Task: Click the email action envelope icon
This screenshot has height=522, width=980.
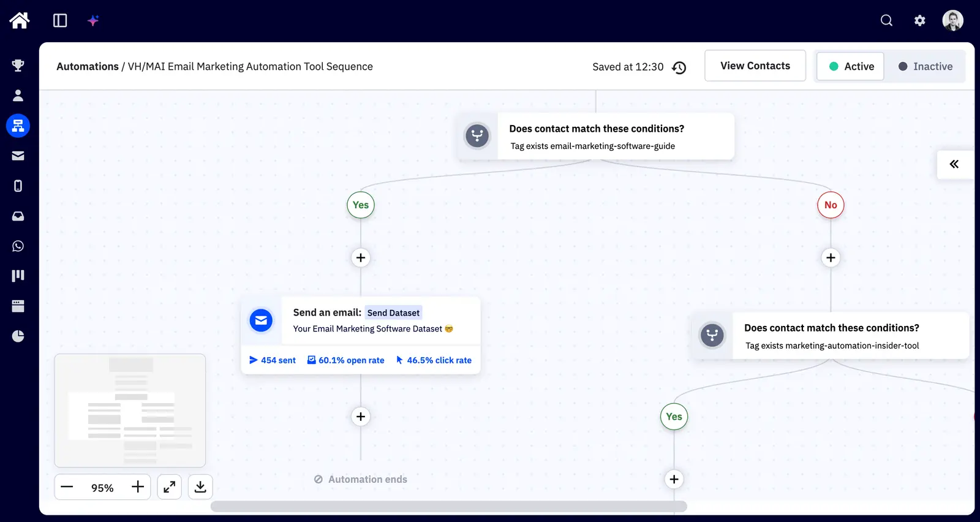Action: 261,320
